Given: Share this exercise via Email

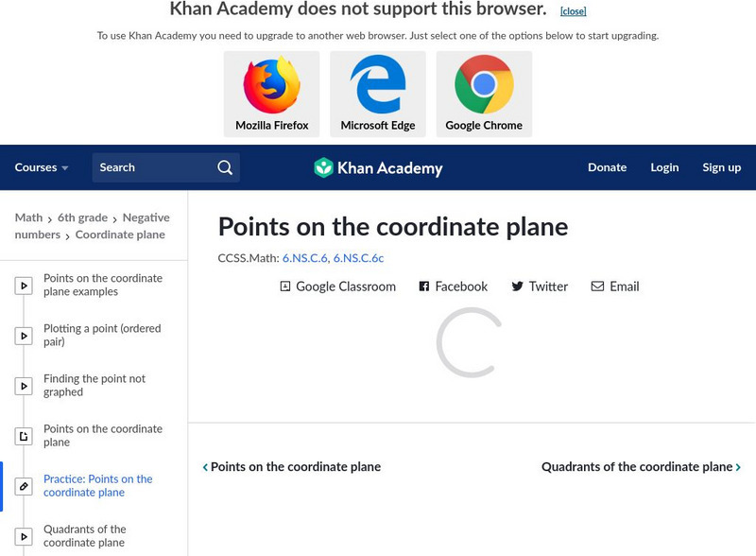Looking at the screenshot, I should click(x=615, y=287).
